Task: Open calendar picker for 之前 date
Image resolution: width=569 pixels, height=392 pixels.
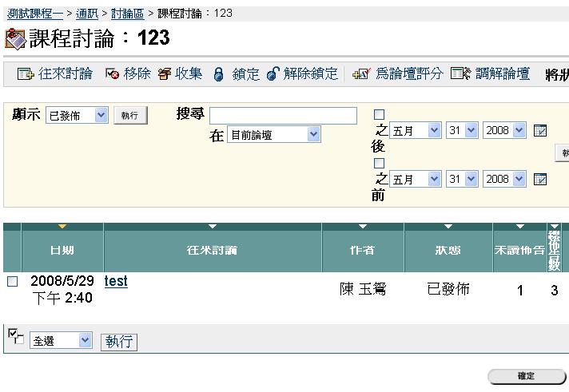Action: tap(540, 179)
